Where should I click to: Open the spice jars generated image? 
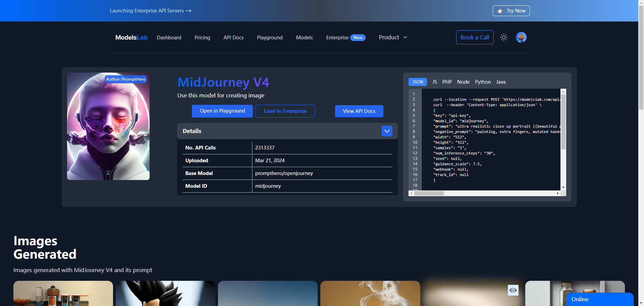click(x=63, y=293)
